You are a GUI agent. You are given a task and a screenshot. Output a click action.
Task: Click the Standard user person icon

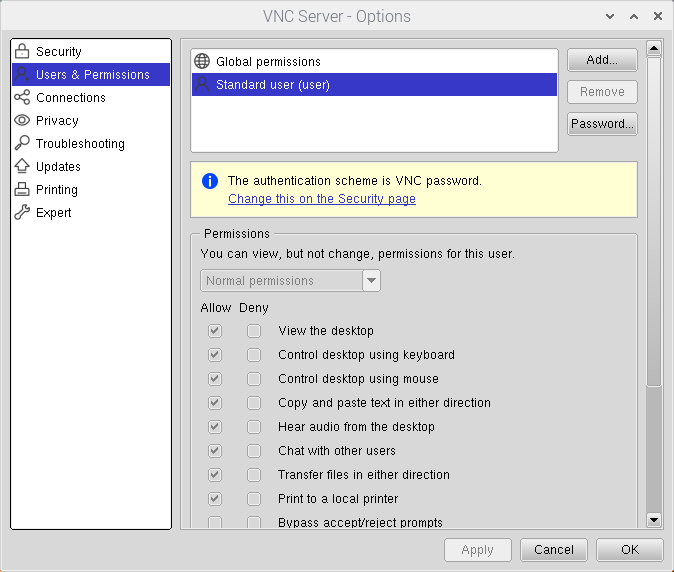pyautogui.click(x=202, y=84)
